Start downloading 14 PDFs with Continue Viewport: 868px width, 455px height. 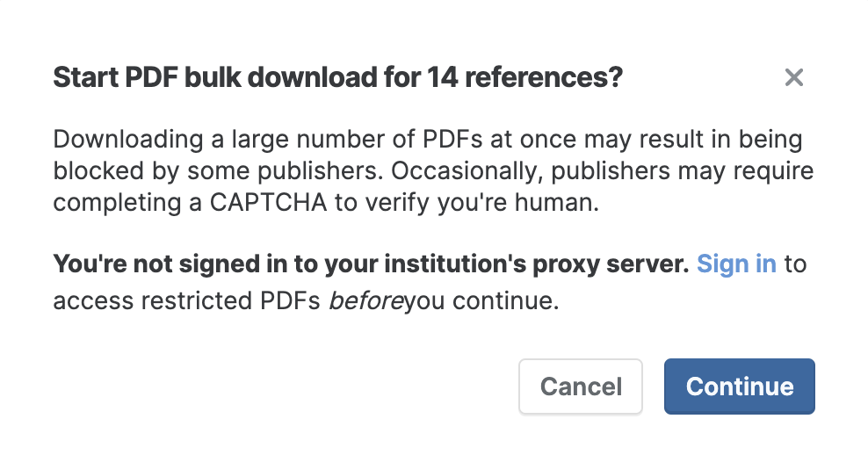[x=740, y=386]
